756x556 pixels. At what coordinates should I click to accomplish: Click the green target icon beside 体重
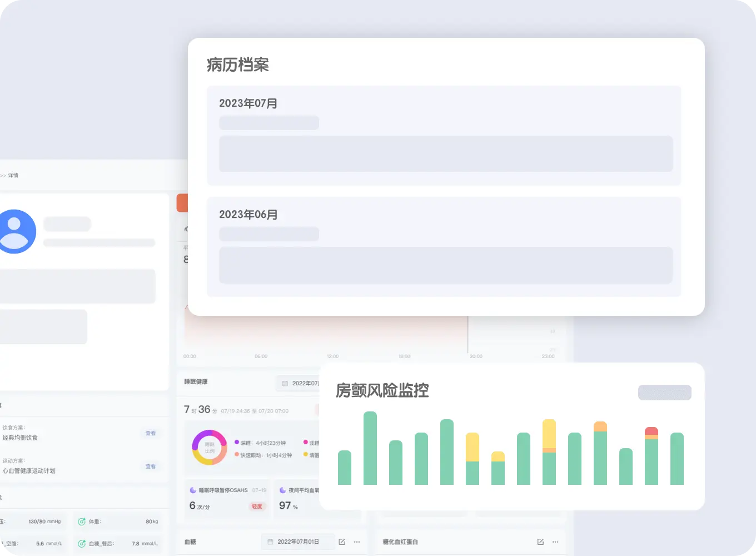(82, 522)
